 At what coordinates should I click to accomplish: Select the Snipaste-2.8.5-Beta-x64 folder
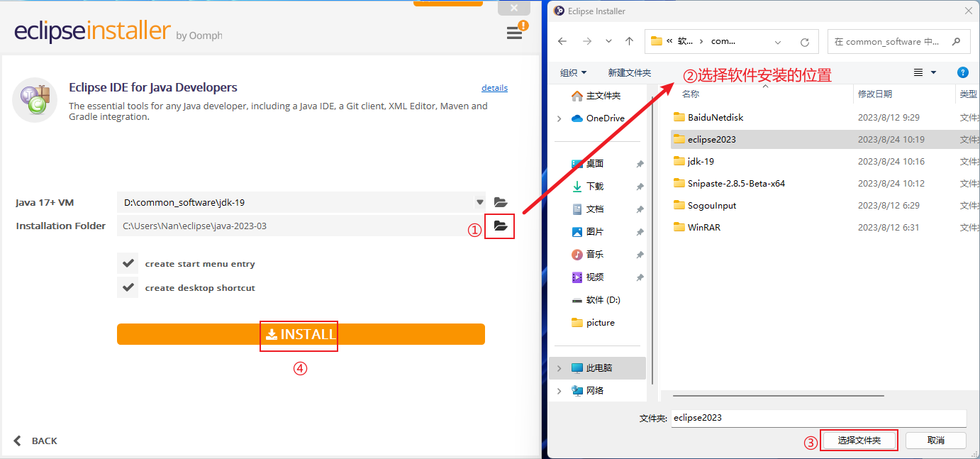[x=736, y=183]
